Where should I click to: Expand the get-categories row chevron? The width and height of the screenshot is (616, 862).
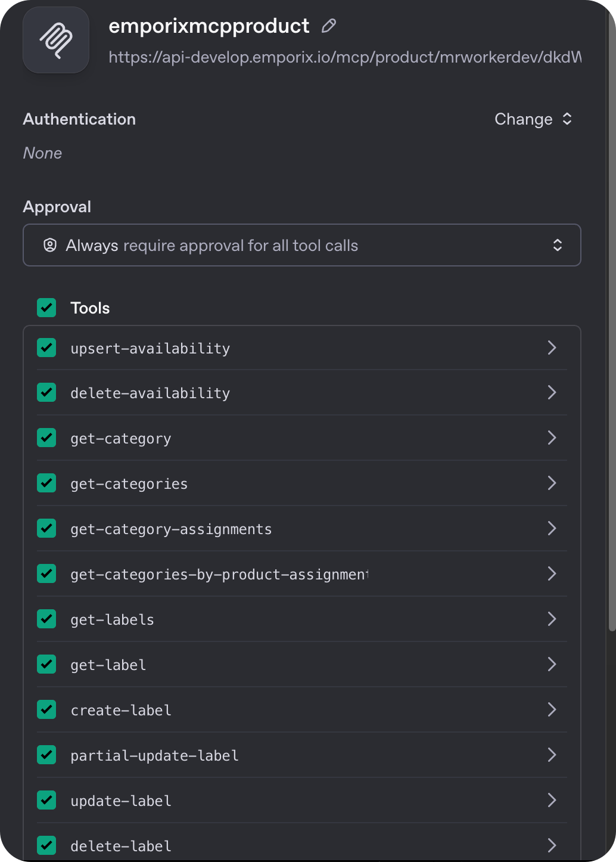pyautogui.click(x=552, y=483)
